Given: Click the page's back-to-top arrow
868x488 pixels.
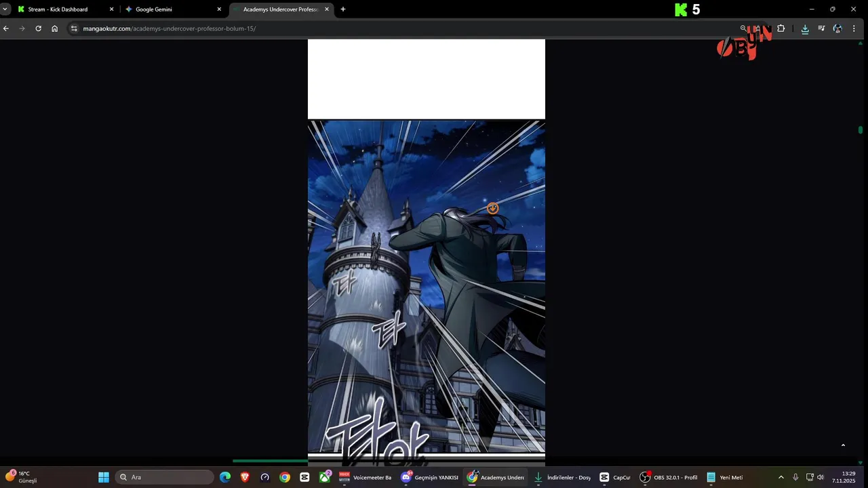Looking at the screenshot, I should (x=843, y=445).
